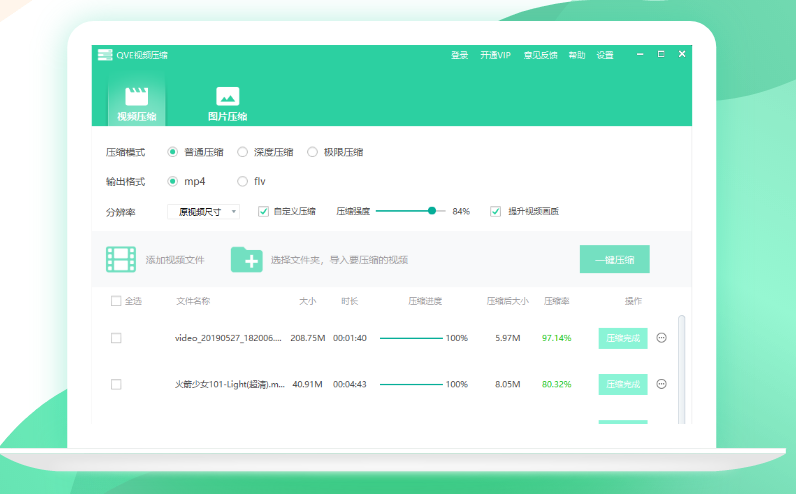Open 意见反馈 in the title bar

pos(541,55)
